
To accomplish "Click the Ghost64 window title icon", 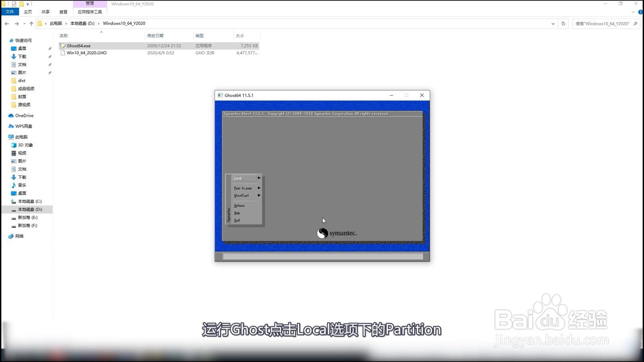I will coord(220,95).
